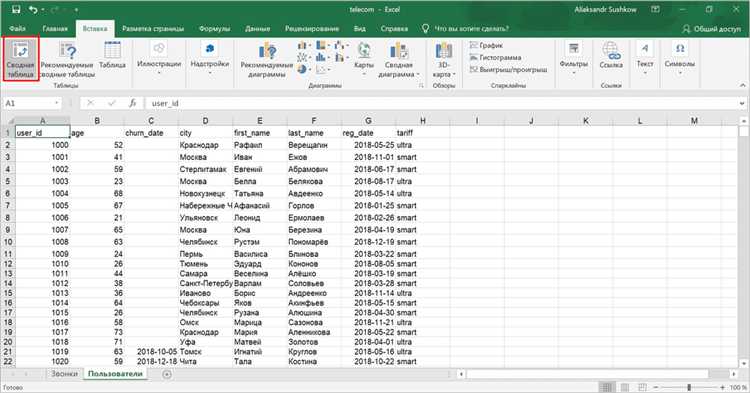This screenshot has width=750, height=393.
Task: Select the Пользователи sheet tab
Action: [x=115, y=374]
